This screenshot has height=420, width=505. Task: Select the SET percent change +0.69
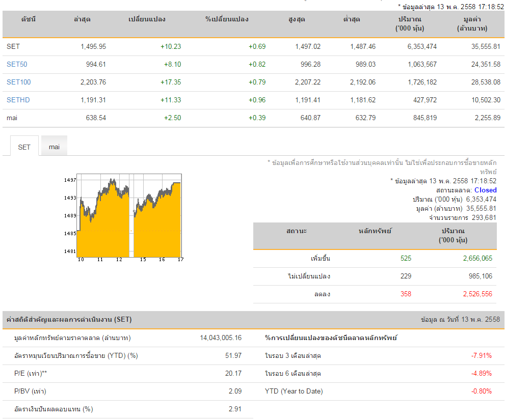pos(257,47)
